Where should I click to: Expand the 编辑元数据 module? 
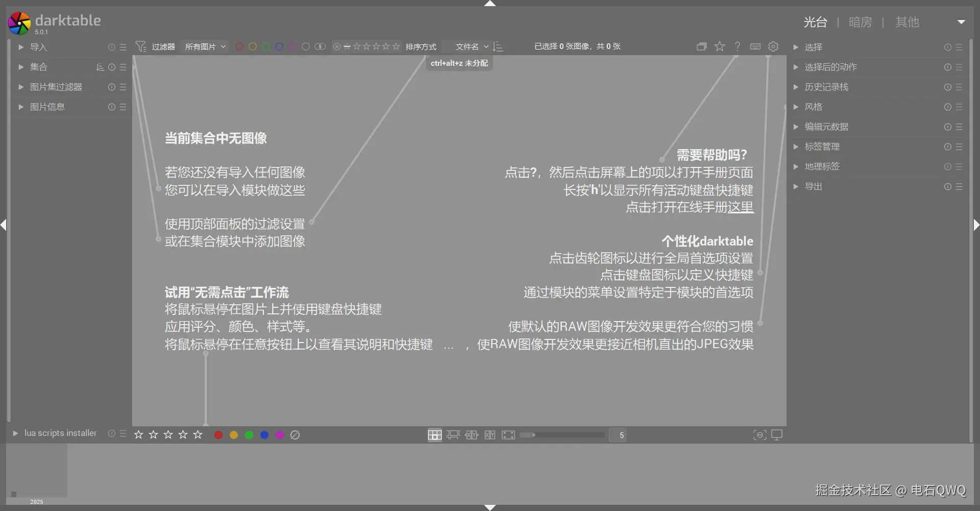tap(796, 127)
